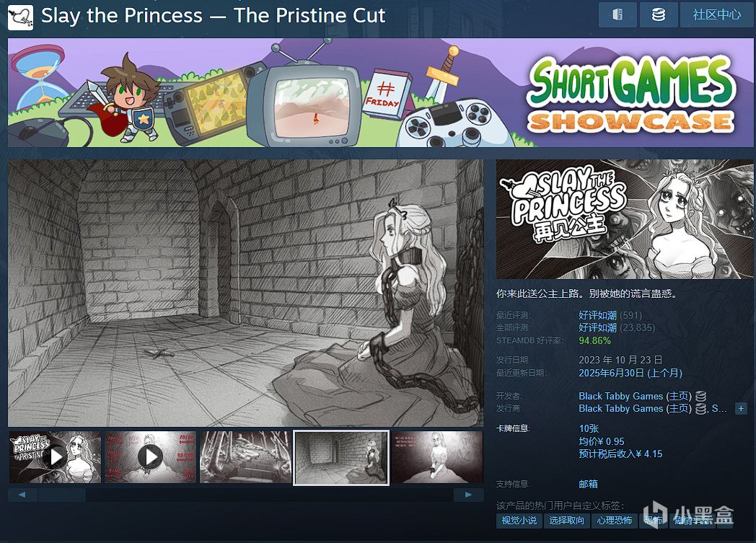
Task: Click the thumbnail strip scrollbar handle
Action: click(62, 495)
